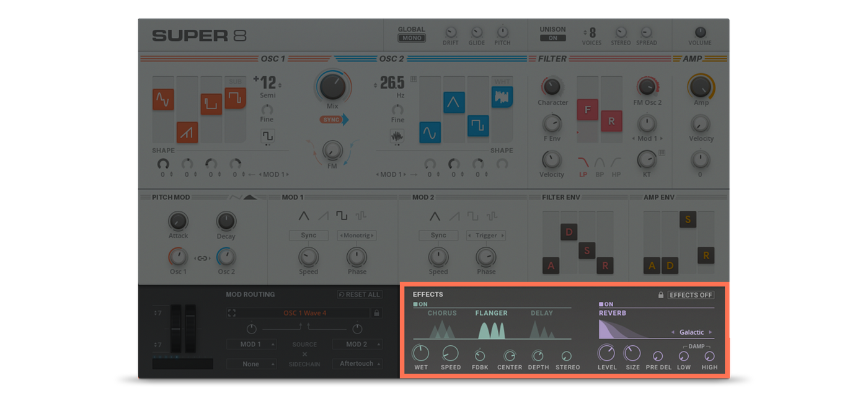
Task: Toggle the REVERB ON indicator
Action: 606,304
